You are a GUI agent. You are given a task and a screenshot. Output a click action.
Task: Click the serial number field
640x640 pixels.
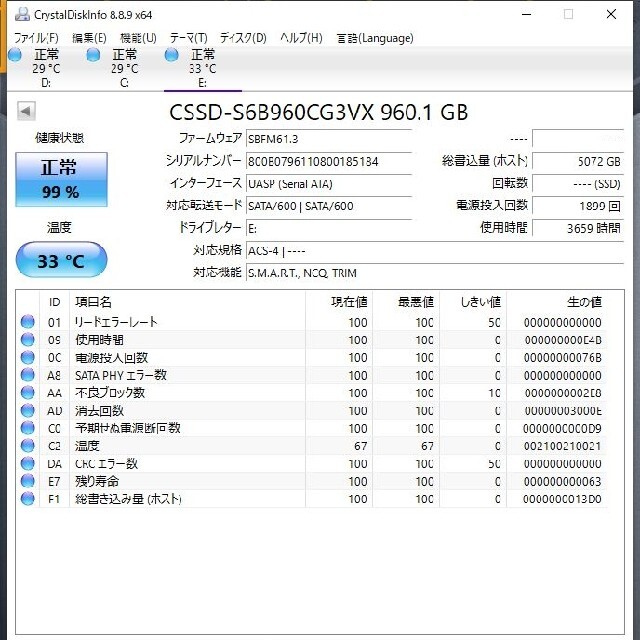tap(329, 162)
